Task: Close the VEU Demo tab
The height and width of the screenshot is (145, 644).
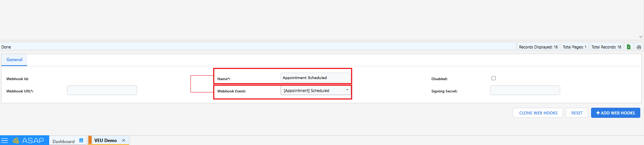Action: point(123,141)
